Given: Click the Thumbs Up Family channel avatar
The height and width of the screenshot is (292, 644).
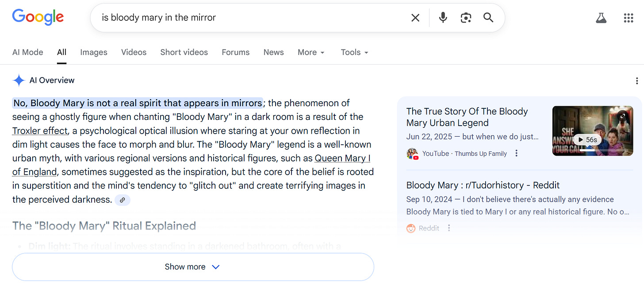Looking at the screenshot, I should [413, 154].
